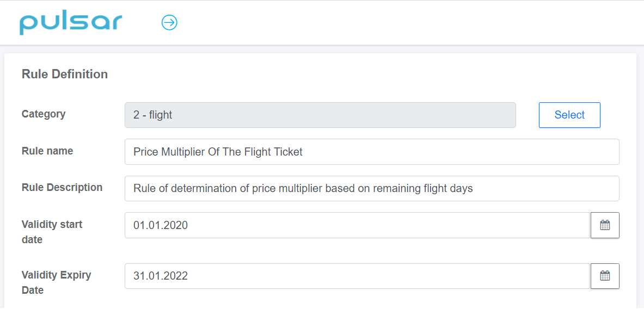Screen dimensions: 644x309
Task: Click the 01.01.2020 date text
Action: pos(161,225)
